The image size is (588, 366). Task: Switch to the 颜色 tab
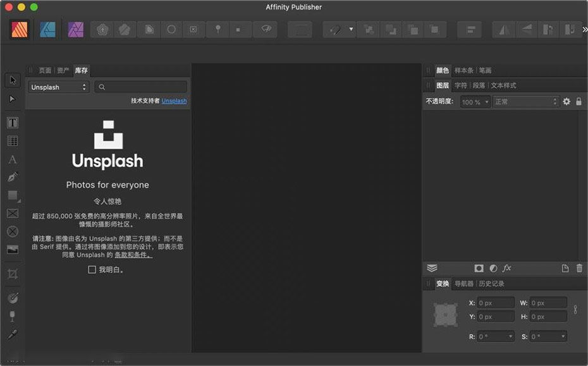point(443,71)
